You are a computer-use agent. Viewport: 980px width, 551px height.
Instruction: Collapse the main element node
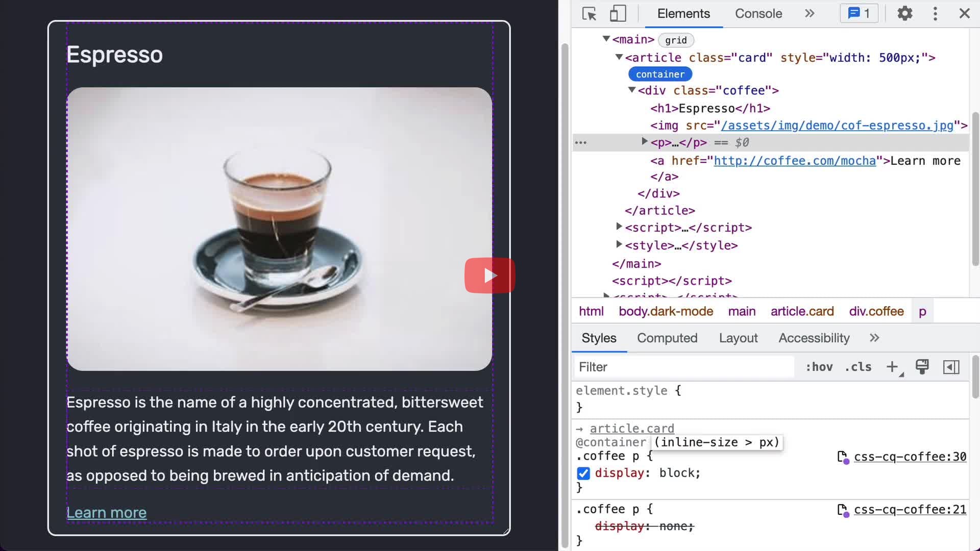tap(606, 39)
